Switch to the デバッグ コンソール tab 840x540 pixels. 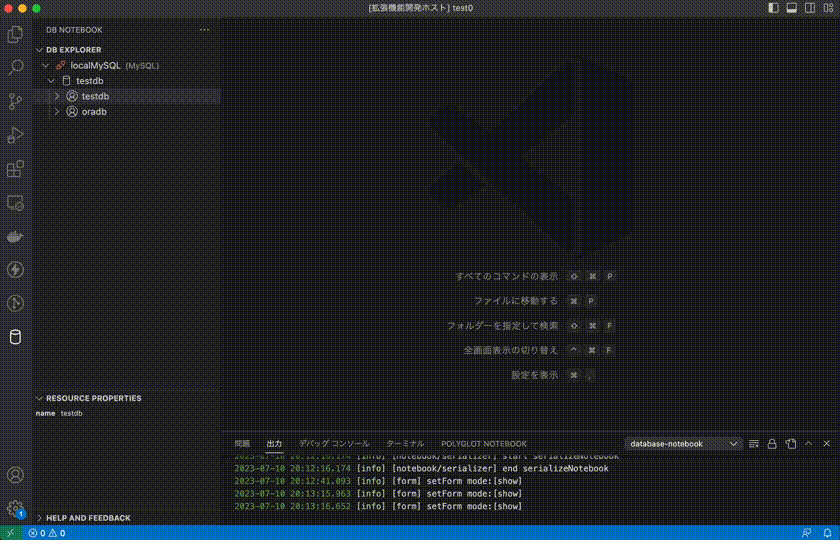click(334, 444)
